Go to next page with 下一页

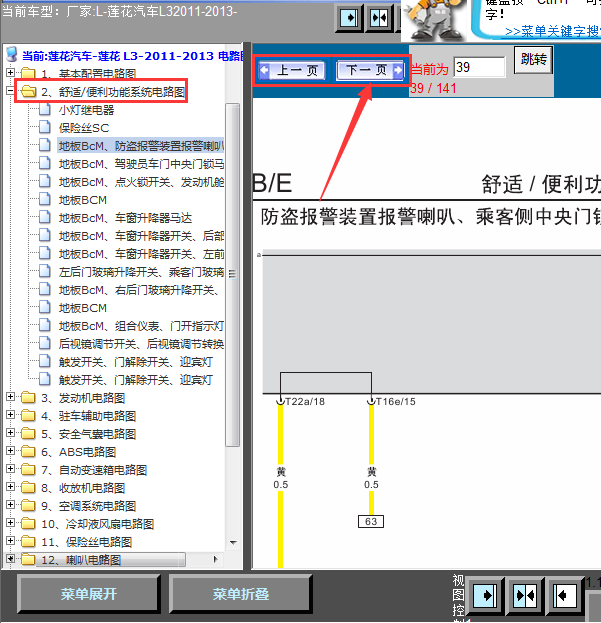pyautogui.click(x=370, y=70)
